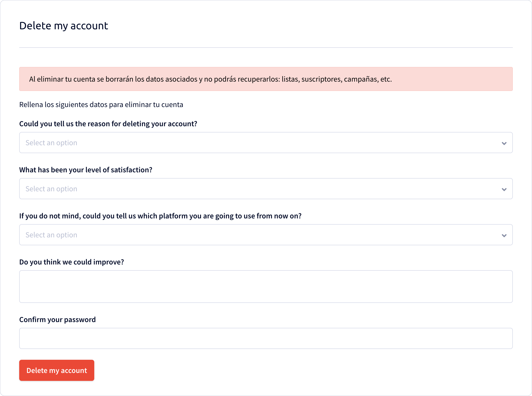The image size is (532, 396).
Task: Click the 'What has been your level of satisfaction?' label
Action: pos(86,170)
